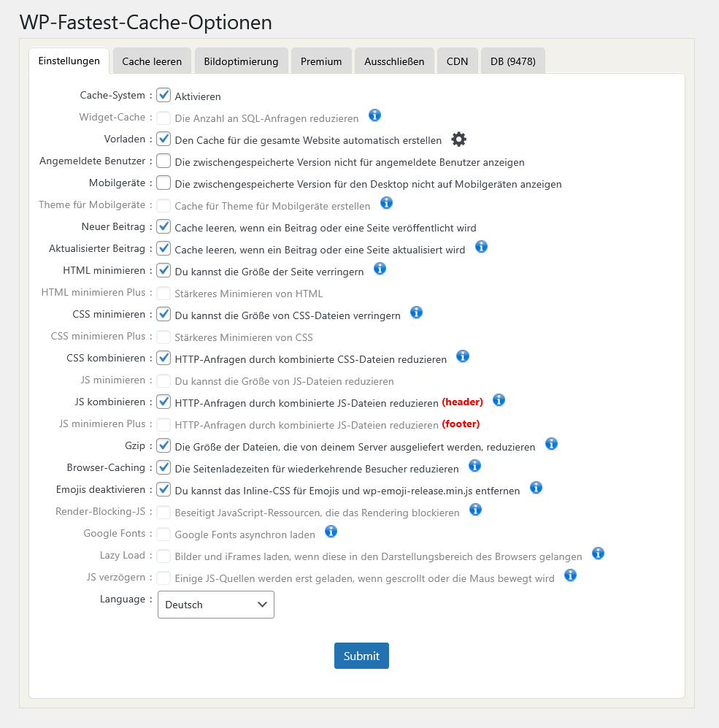Enable the Angemeldete Benutzer checkbox
The width and height of the screenshot is (719, 728).
click(164, 161)
